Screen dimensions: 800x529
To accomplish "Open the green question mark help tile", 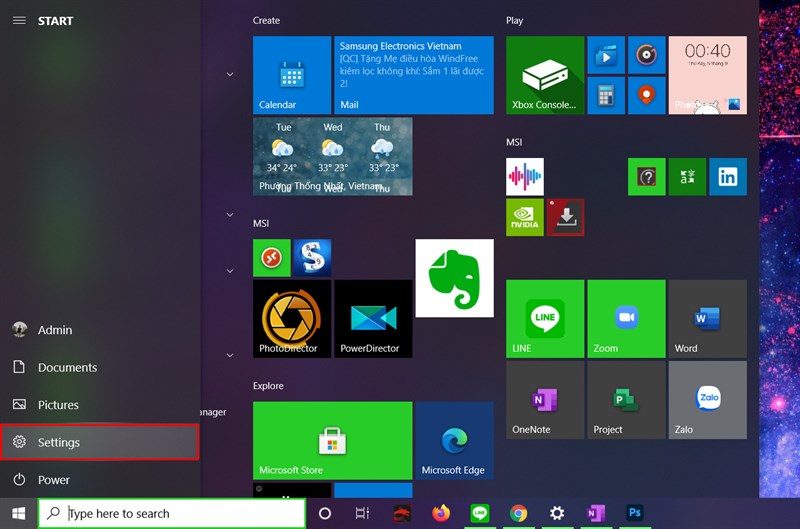I will click(x=646, y=177).
